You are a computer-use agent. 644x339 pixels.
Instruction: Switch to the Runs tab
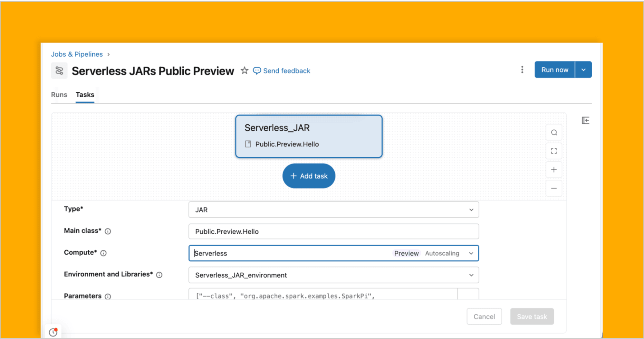(59, 95)
